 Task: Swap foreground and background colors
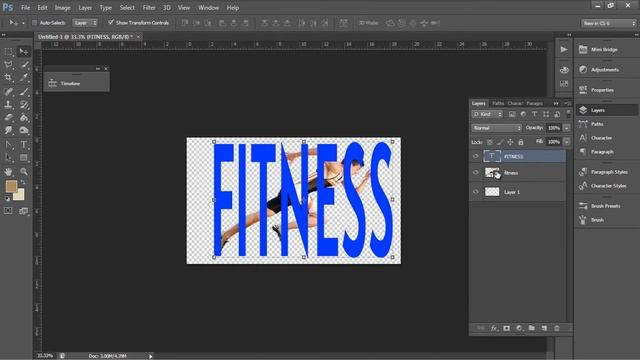tap(23, 182)
